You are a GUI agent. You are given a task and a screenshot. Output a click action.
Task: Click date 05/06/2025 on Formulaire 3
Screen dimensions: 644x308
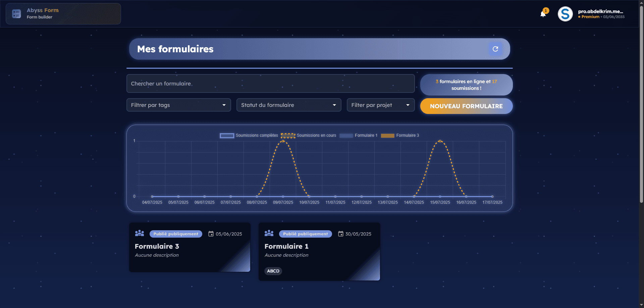229,234
